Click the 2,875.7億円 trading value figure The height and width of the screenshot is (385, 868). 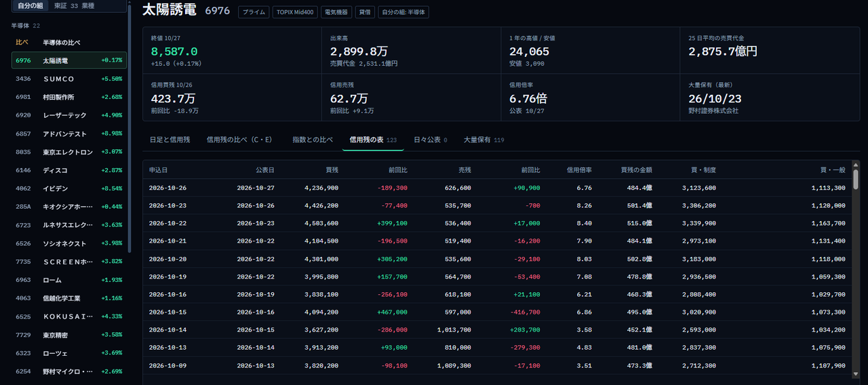(723, 52)
